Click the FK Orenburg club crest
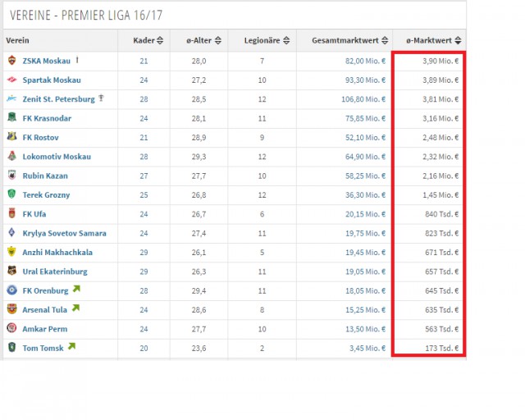This screenshot has width=525, height=420. [12, 290]
